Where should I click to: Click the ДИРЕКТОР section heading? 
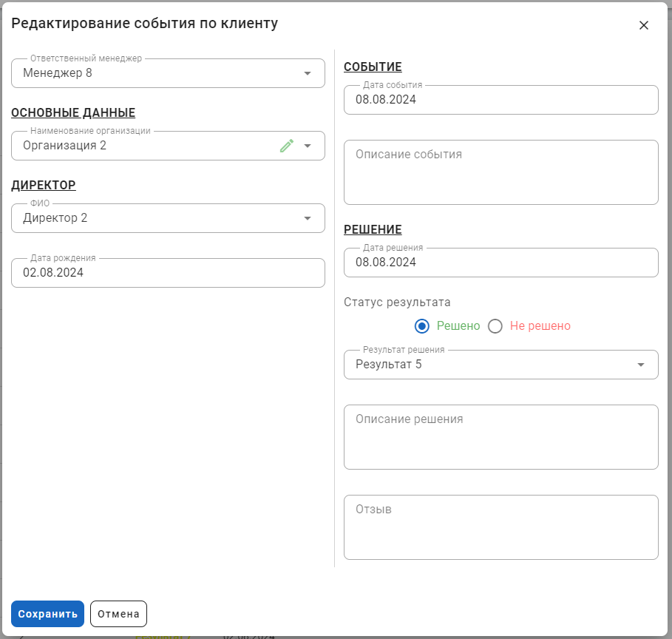coord(44,186)
